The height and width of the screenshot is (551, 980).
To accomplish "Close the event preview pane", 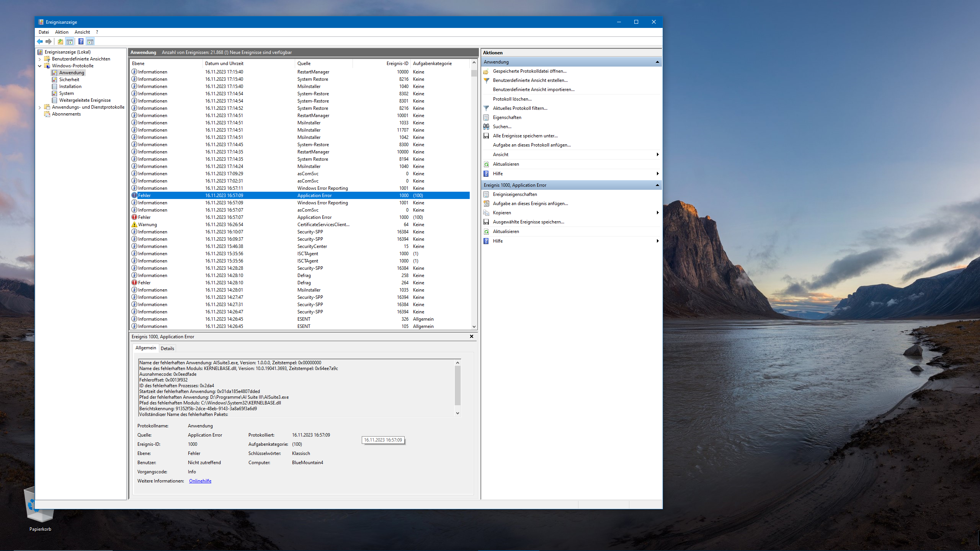I will pyautogui.click(x=472, y=336).
